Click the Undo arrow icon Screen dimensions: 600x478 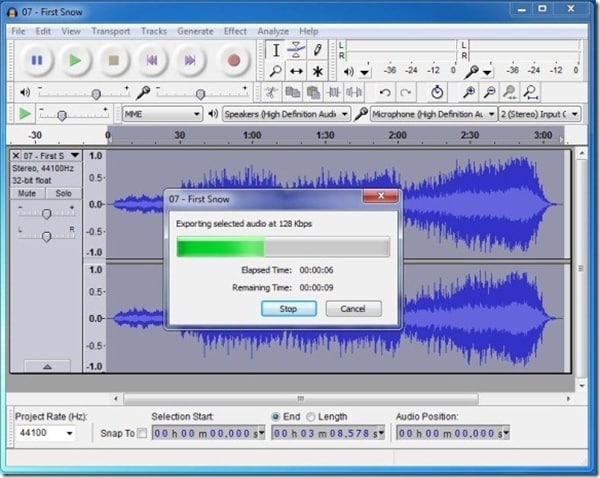pos(385,92)
